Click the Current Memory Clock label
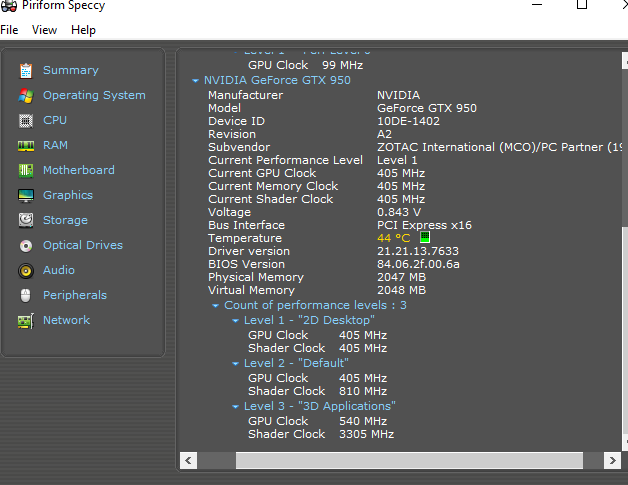628x485 pixels. 273,186
